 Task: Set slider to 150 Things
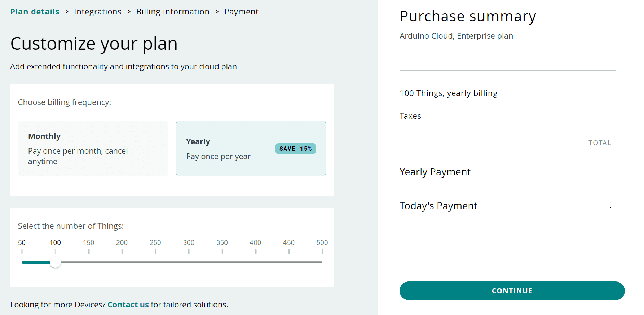click(89, 262)
